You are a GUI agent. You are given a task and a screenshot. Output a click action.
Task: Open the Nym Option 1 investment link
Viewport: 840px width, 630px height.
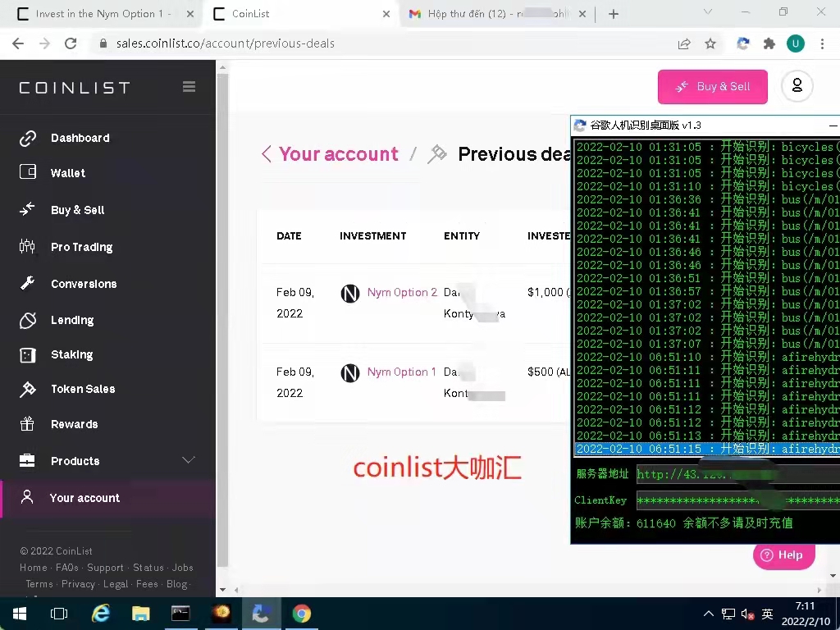tap(401, 372)
